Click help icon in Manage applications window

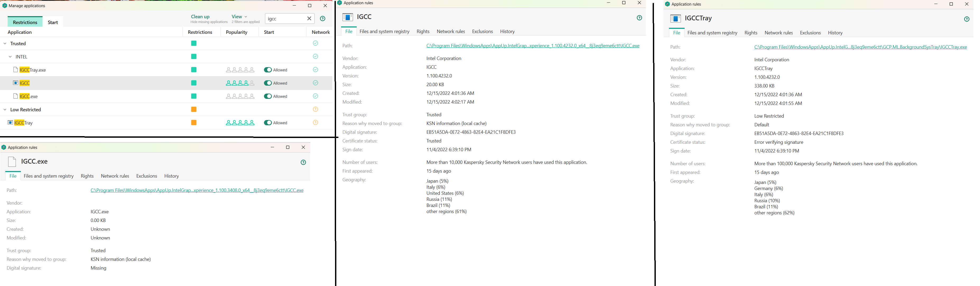tap(323, 19)
